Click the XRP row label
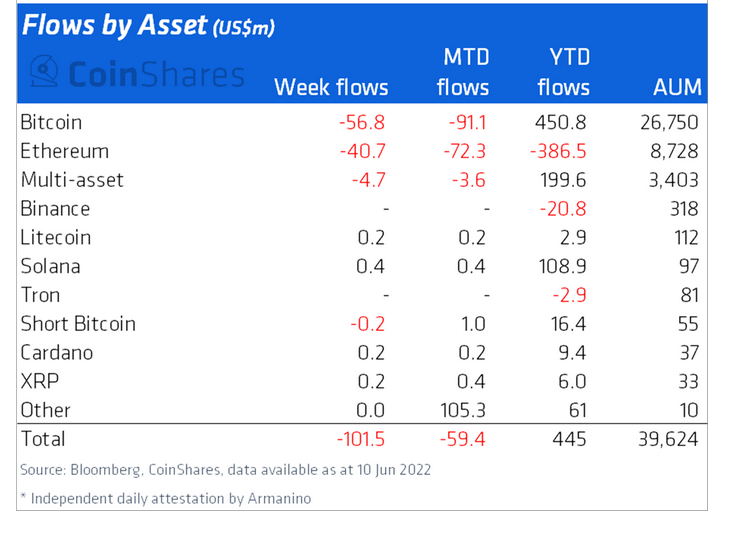 coord(38,381)
